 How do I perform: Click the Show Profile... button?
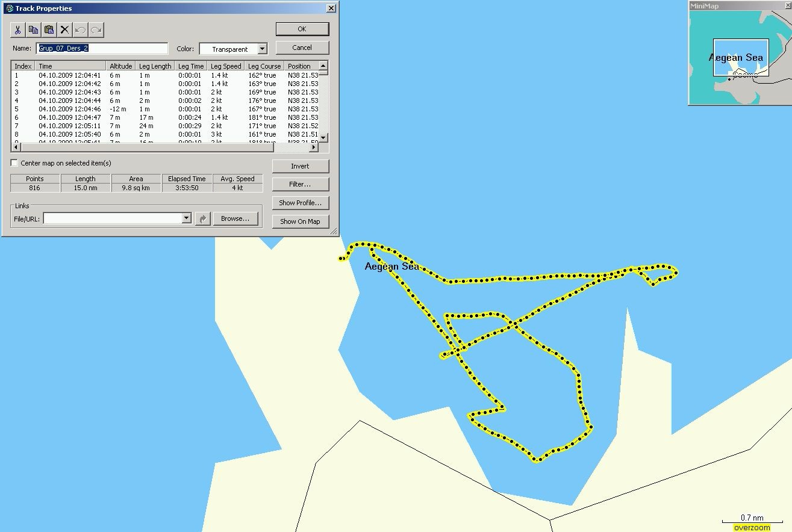click(x=301, y=203)
